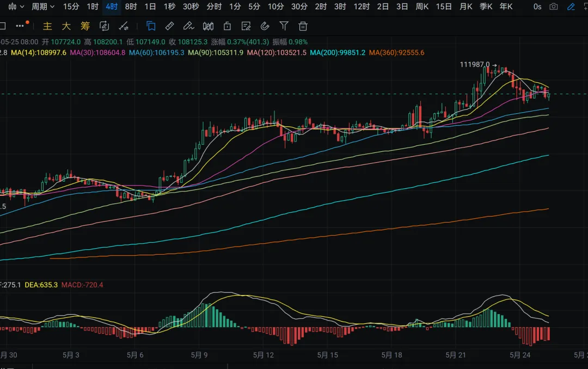Image resolution: width=588 pixels, height=369 pixels.
Task: Choose the 1分 interval
Action: point(235,7)
